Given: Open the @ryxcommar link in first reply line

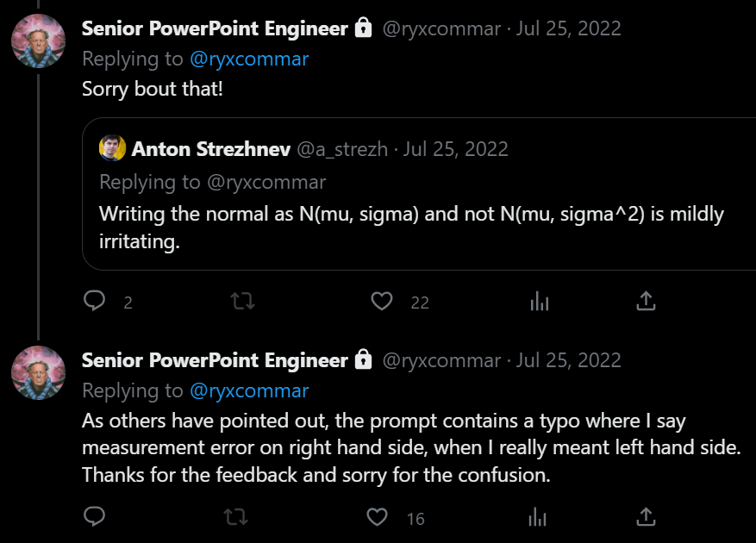Looking at the screenshot, I should pyautogui.click(x=249, y=59).
